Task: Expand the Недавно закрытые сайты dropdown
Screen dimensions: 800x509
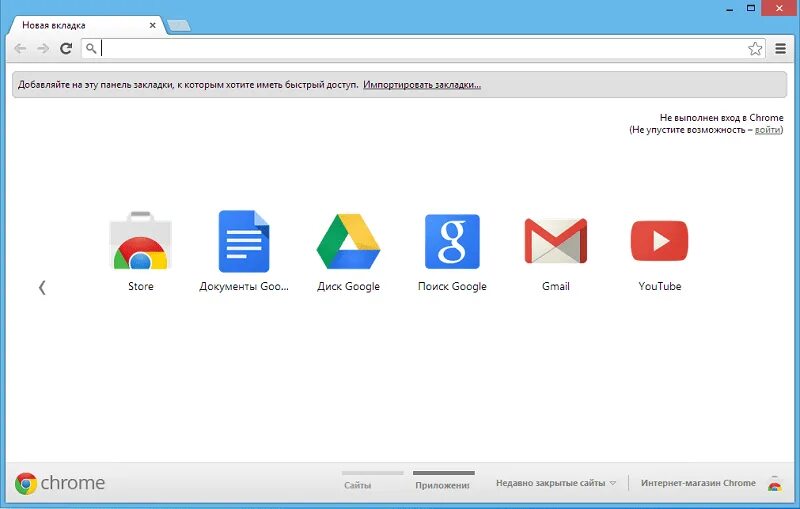Action: [556, 483]
